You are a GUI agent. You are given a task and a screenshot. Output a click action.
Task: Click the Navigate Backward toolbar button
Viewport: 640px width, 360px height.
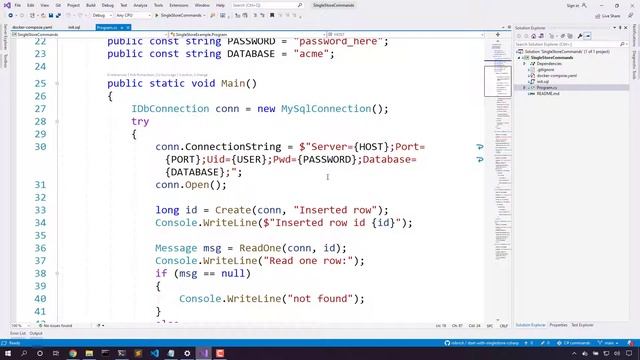tap(11, 16)
